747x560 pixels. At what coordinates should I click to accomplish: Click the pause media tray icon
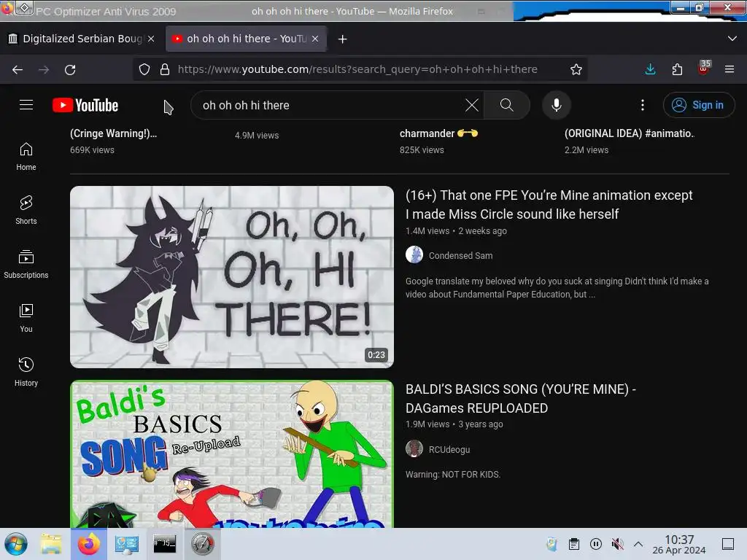point(595,544)
